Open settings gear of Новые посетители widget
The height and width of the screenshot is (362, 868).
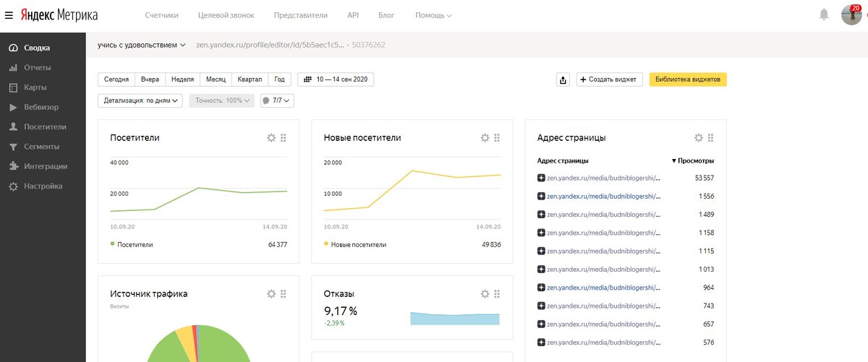[485, 138]
